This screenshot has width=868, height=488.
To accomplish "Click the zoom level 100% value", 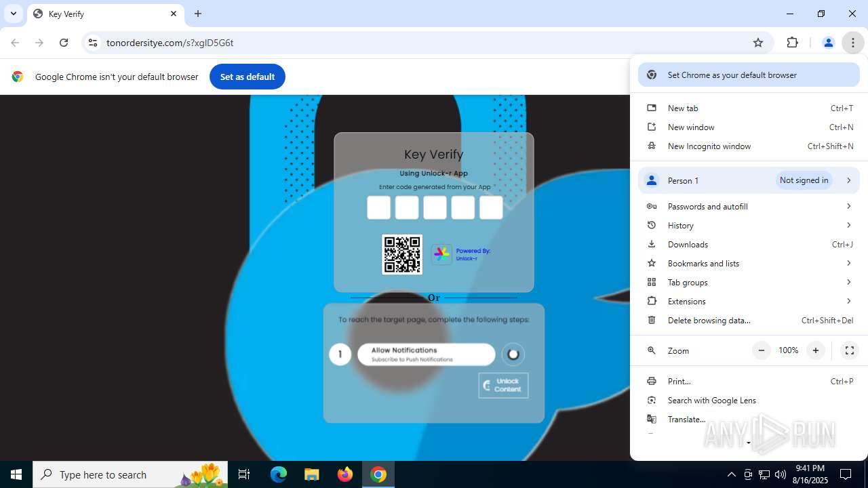I will pos(789,350).
